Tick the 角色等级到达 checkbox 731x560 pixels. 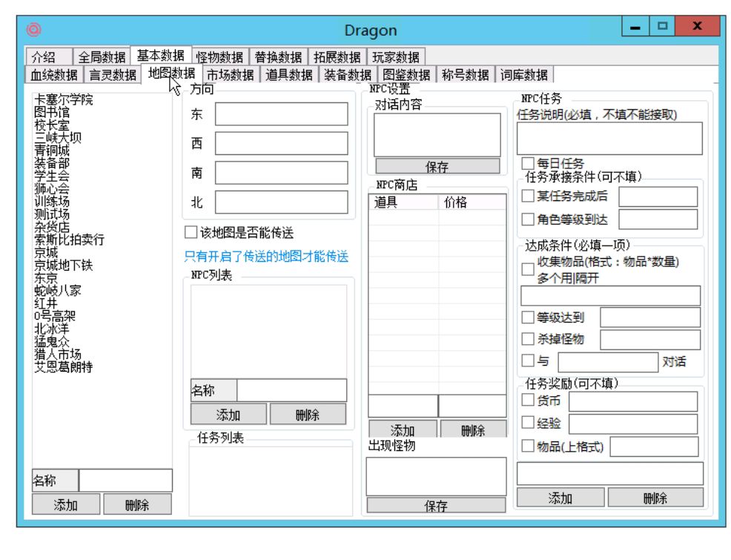tap(527, 219)
